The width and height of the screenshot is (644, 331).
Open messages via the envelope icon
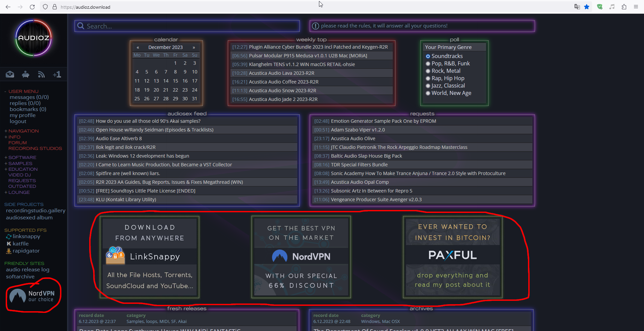(10, 74)
